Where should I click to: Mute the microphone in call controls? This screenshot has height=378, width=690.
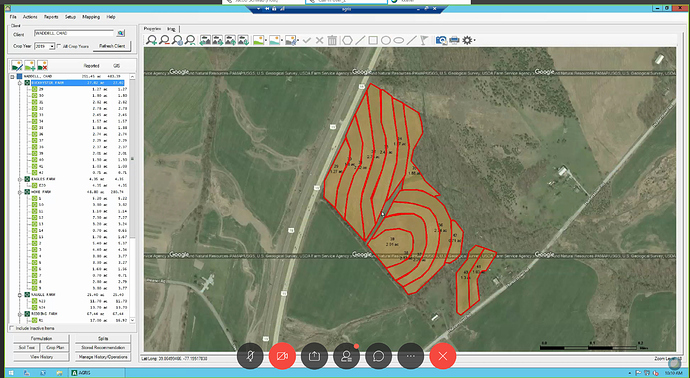tap(250, 356)
